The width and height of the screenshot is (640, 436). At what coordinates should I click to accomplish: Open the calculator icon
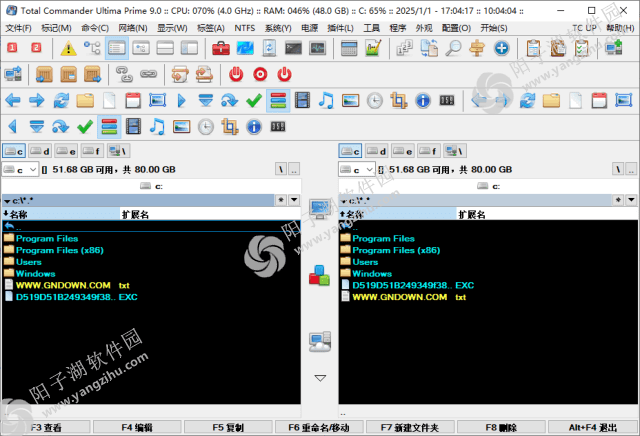(x=349, y=48)
